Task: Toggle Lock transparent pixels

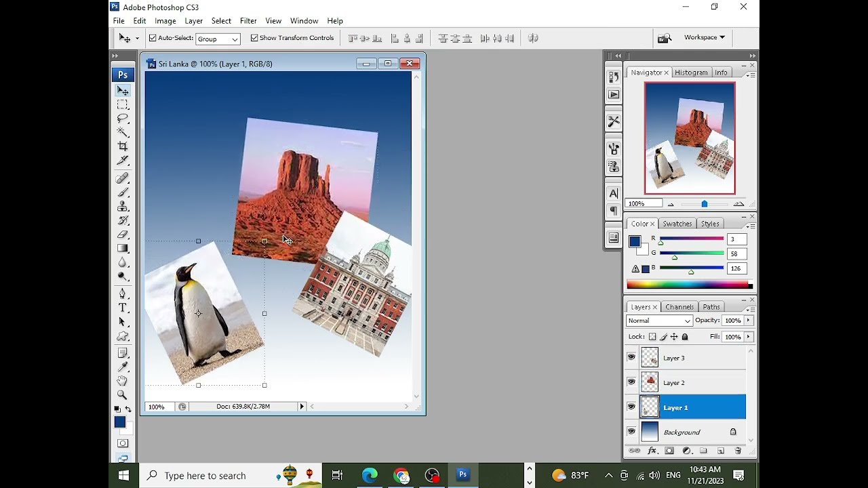Action: (x=652, y=337)
